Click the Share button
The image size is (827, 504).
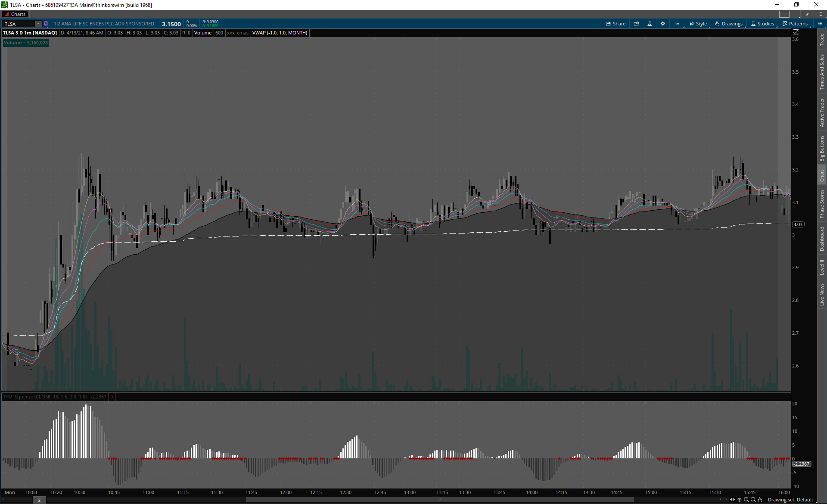[x=616, y=24]
